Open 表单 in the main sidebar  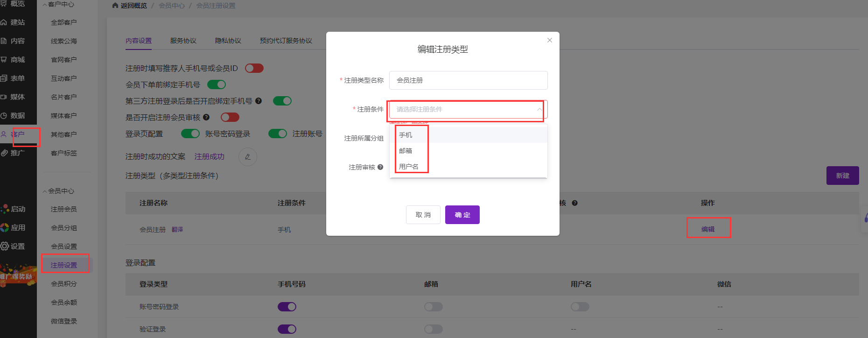coord(13,78)
